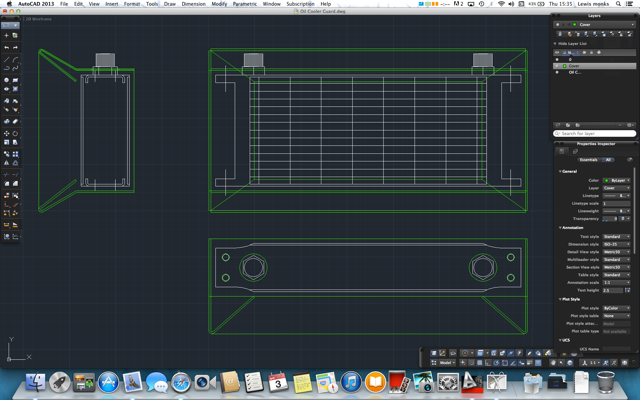The image size is (640, 400).
Task: Click the iTunes icon in the Dock
Action: (351, 383)
